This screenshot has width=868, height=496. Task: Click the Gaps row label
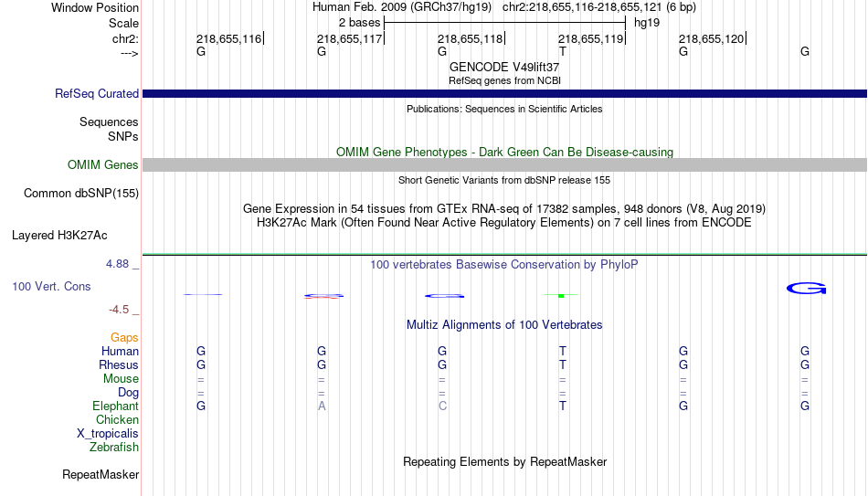pyautogui.click(x=124, y=338)
